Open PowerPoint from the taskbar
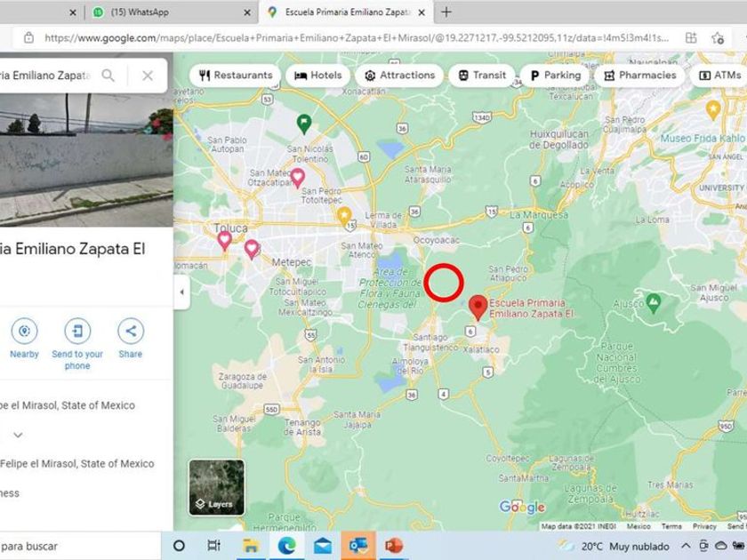 pyautogui.click(x=394, y=546)
